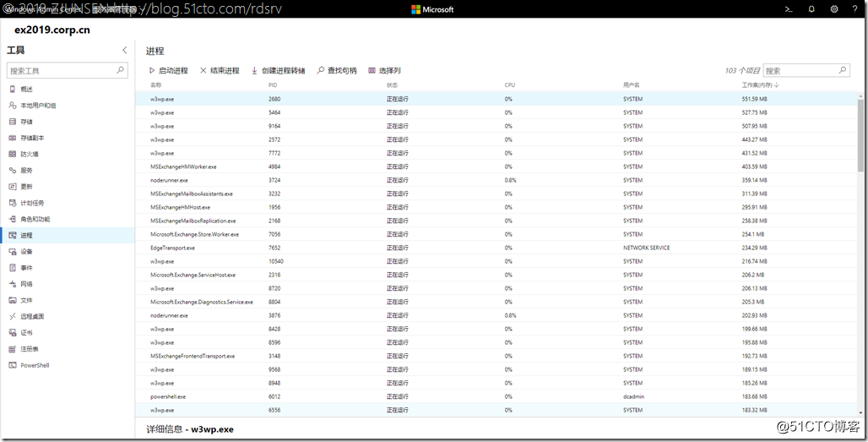The image size is (868, 442).
Task: Select the 进程 processes tool icon
Action: coord(12,236)
